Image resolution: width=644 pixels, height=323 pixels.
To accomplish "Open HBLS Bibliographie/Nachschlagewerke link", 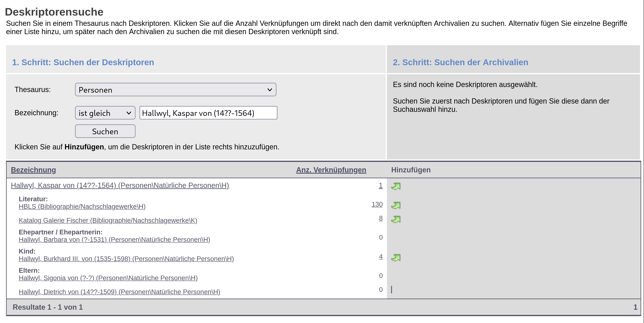I will click(x=82, y=207).
